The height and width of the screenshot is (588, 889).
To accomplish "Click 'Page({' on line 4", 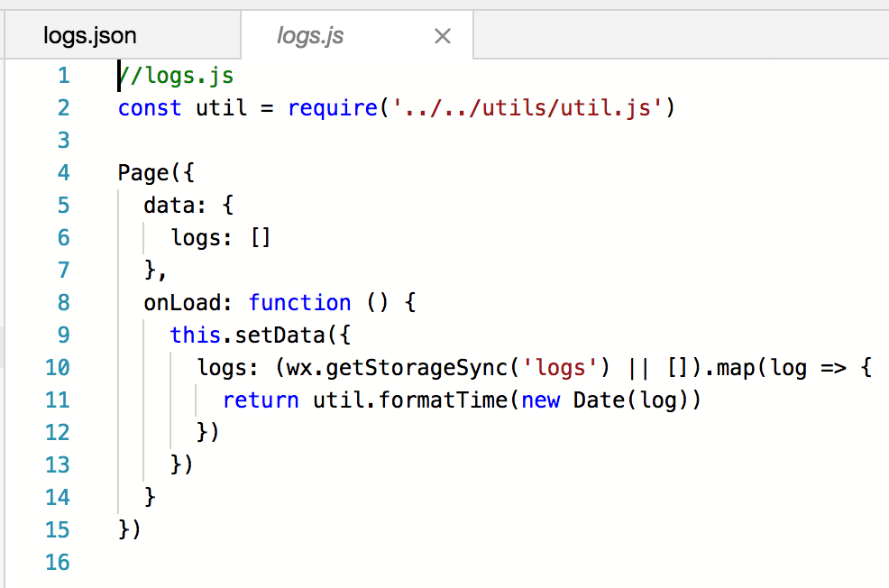I will 156,172.
